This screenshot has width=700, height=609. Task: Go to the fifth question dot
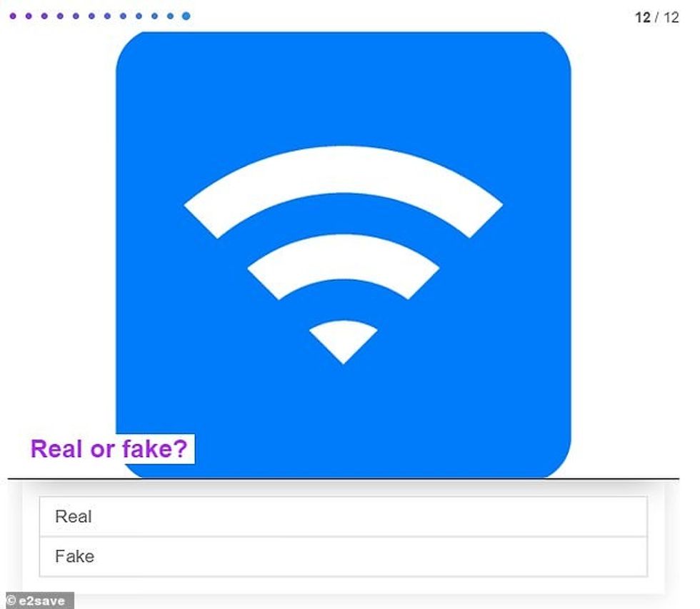click(x=76, y=16)
